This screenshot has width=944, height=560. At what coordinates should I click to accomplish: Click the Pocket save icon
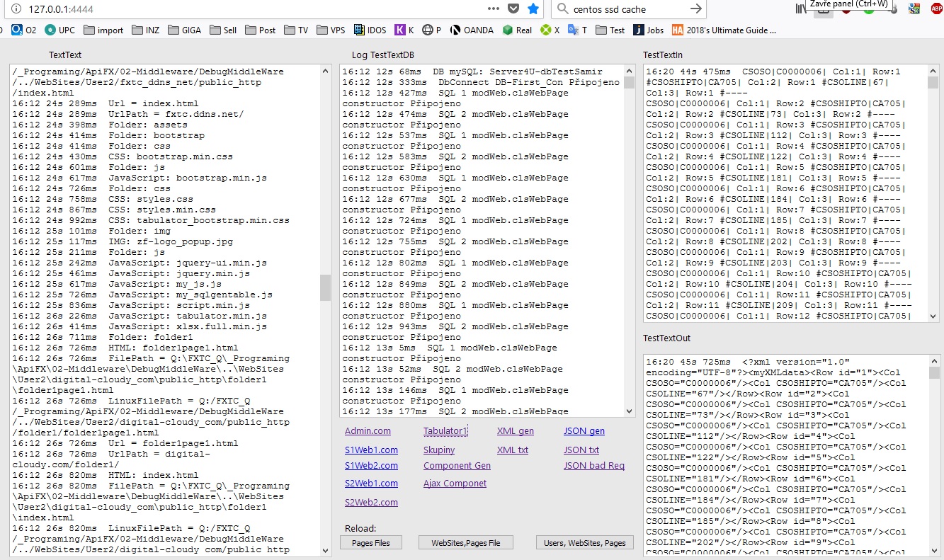(x=514, y=9)
